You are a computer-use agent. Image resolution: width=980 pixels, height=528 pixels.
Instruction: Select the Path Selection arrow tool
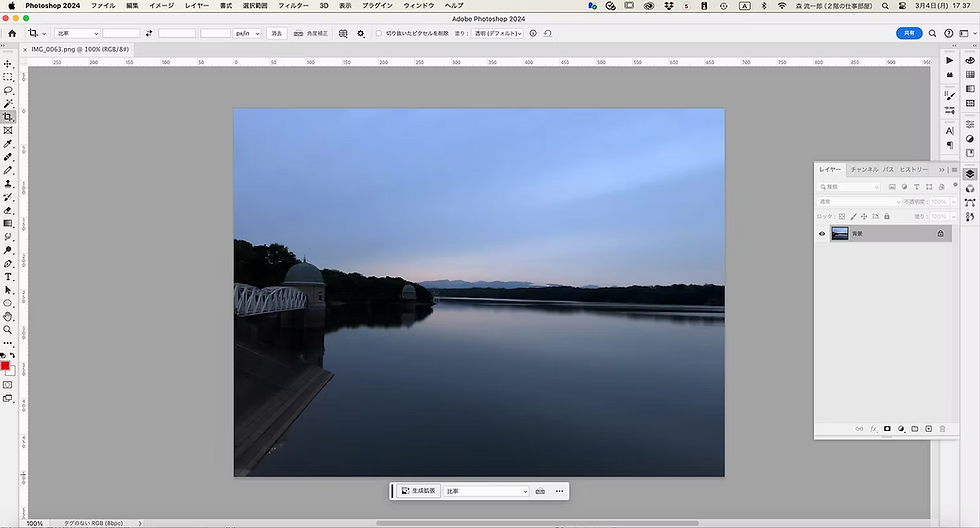tap(8, 290)
